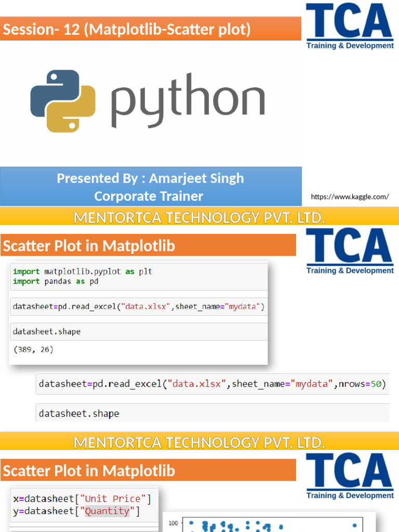Screen dimensions: 399x532
Task: Click the gray "python" wordmark
Action: click(188, 101)
